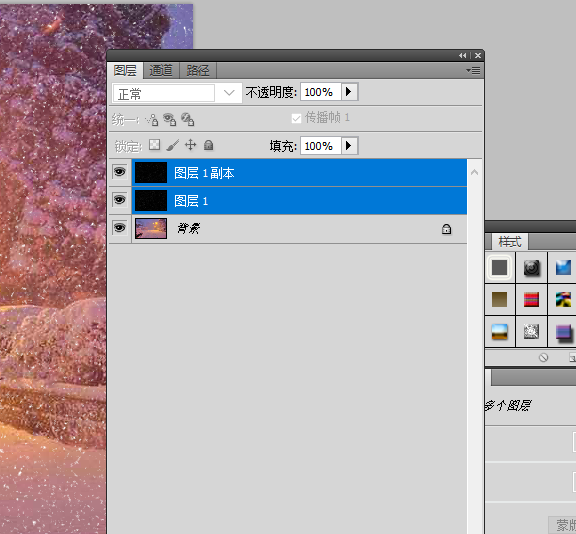The image size is (576, 534).
Task: Switch to the 路径 tab
Action: (198, 70)
